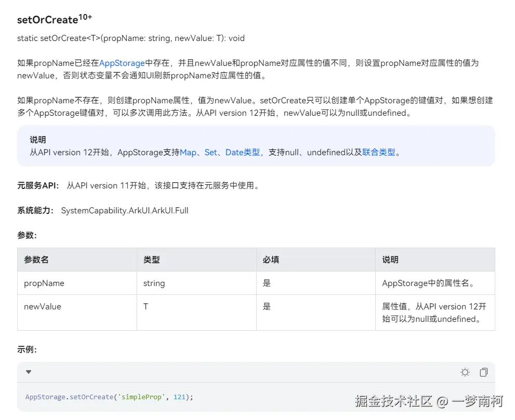Click the 类型 column header
The height and width of the screenshot is (420, 515).
coord(196,260)
